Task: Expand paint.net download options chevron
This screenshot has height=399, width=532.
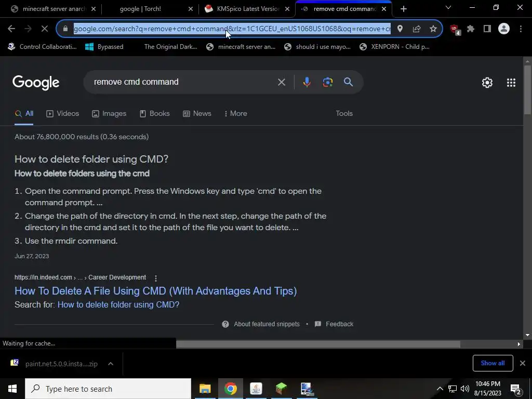Action: (x=111, y=364)
